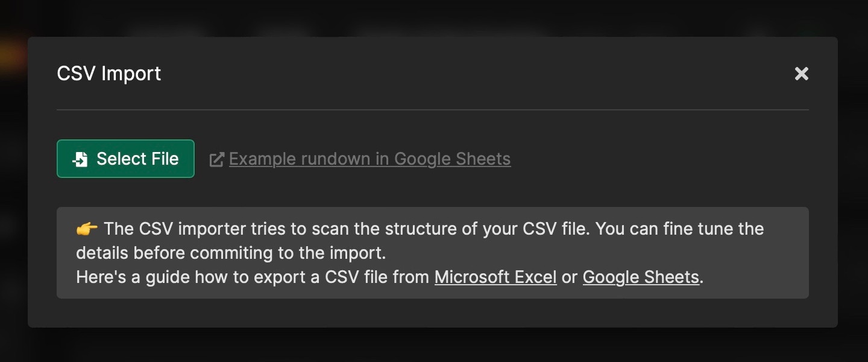Open the Microsoft Excel guide link
Screen dimensions: 868x362
[495, 277]
